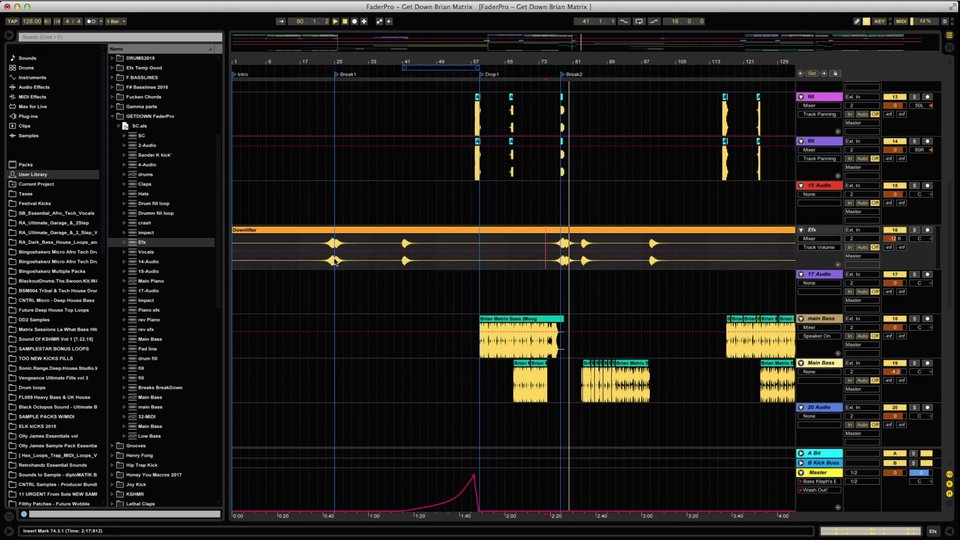Click the D overload indicator in toolbar
This screenshot has width=960, height=540.
[x=945, y=21]
